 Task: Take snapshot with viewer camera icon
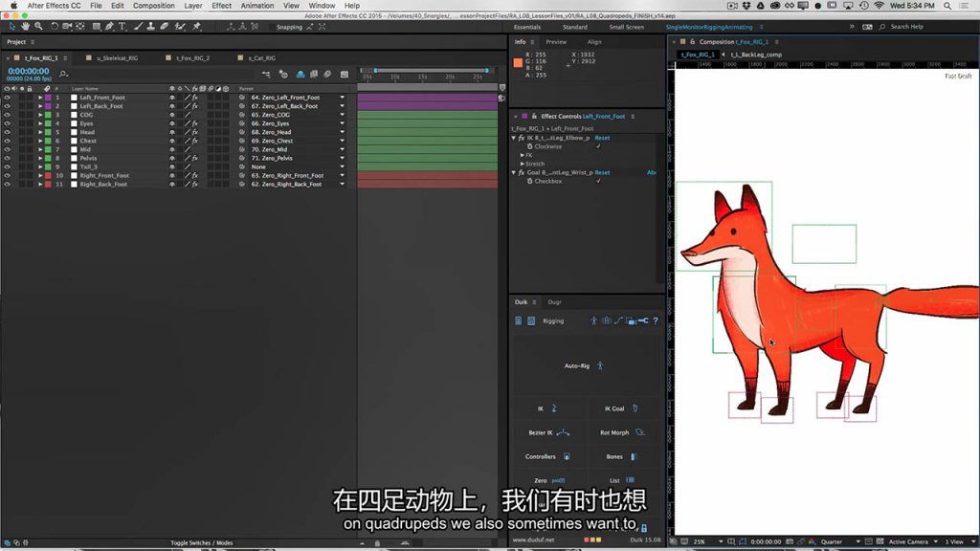coord(790,541)
